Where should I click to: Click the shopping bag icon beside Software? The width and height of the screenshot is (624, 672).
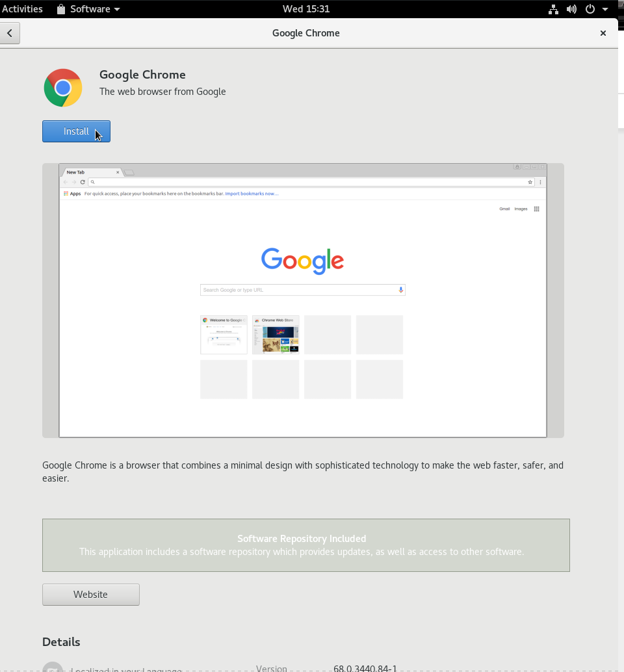click(x=61, y=9)
